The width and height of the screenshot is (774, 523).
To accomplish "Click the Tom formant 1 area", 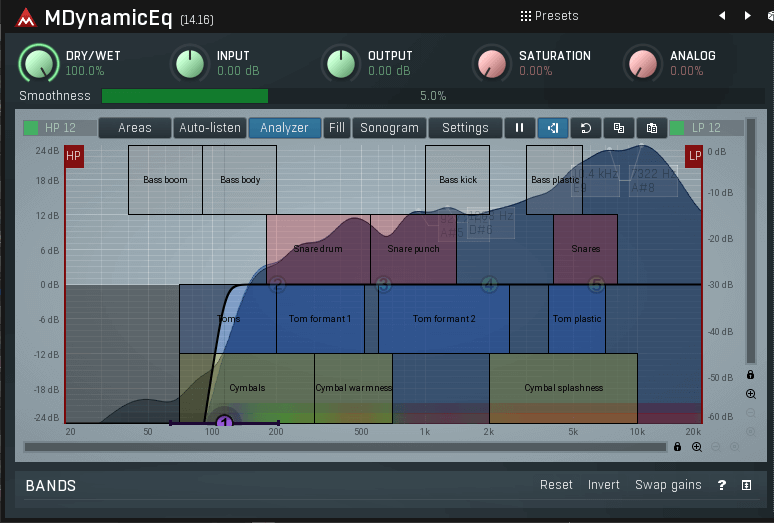I will (320, 319).
